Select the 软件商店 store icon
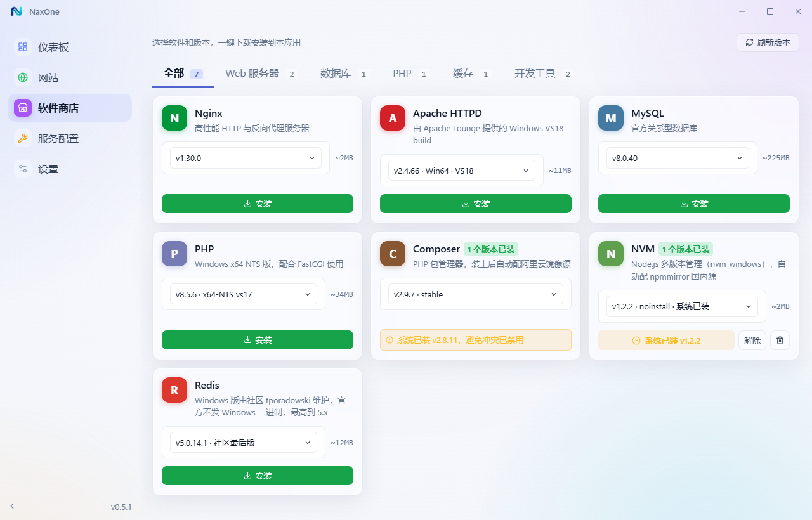 coord(23,108)
